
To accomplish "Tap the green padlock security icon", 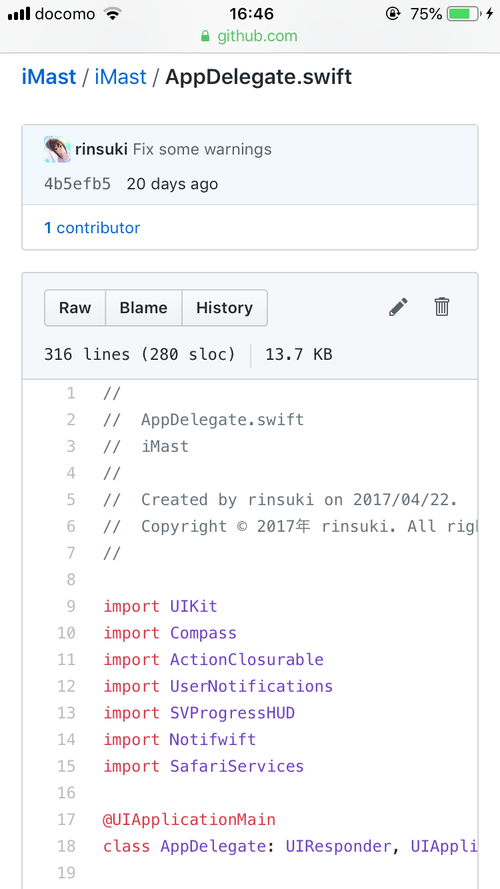I will 206,37.
